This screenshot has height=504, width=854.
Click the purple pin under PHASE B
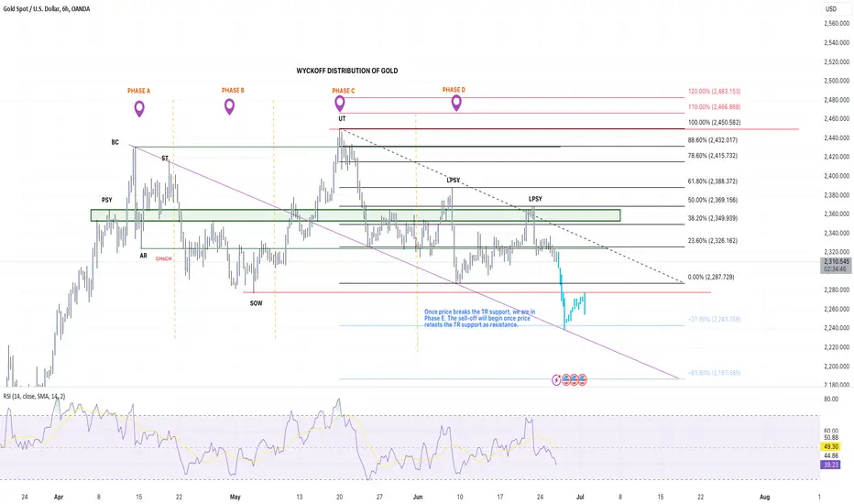click(230, 107)
